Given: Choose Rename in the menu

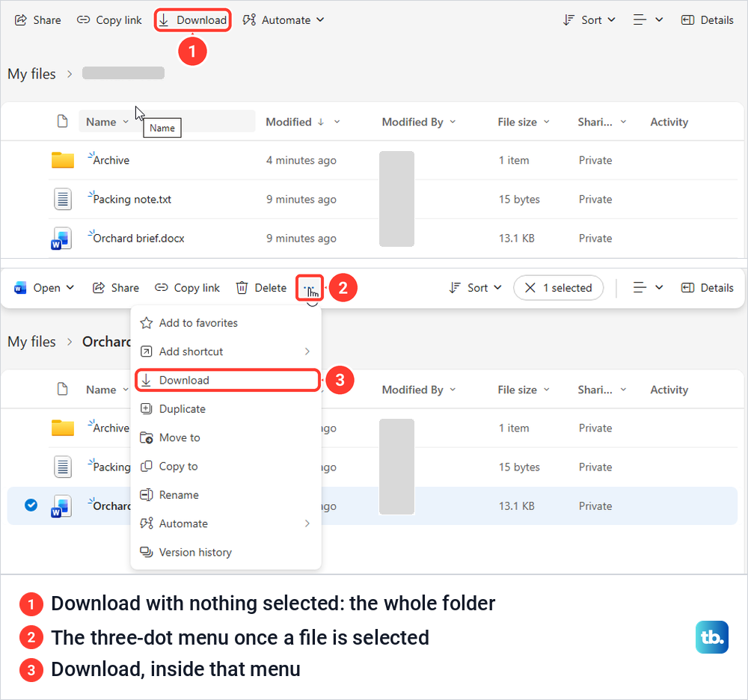Looking at the screenshot, I should pos(226,495).
